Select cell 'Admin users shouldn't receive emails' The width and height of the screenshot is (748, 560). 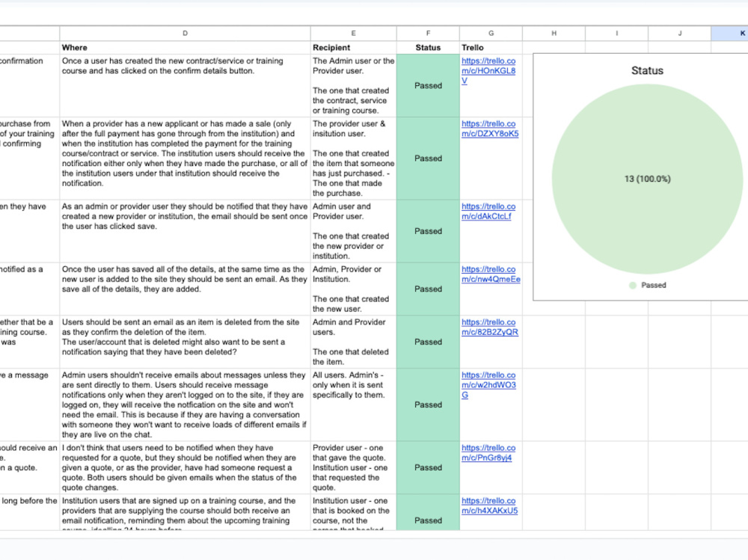click(x=185, y=405)
